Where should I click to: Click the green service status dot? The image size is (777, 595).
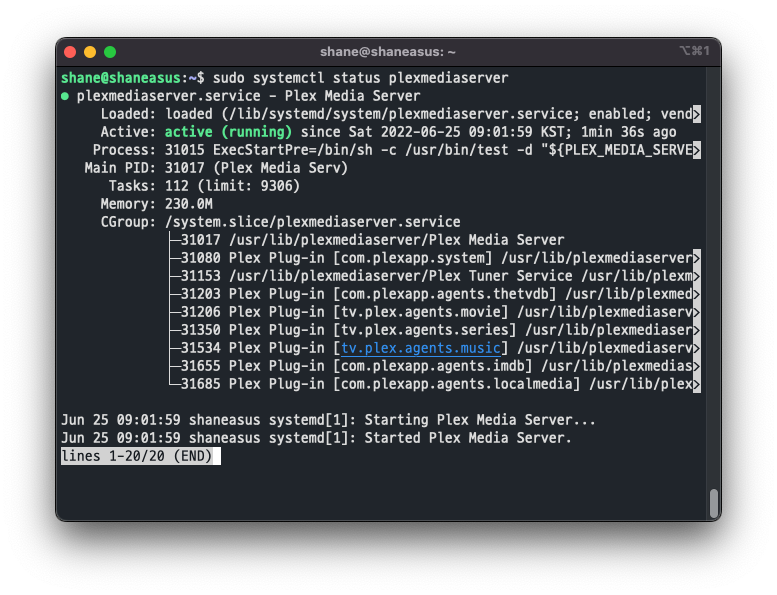coord(65,96)
